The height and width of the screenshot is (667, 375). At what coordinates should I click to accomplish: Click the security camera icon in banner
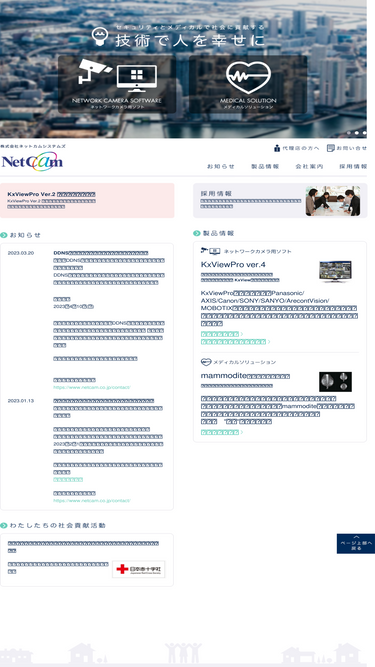(x=94, y=71)
